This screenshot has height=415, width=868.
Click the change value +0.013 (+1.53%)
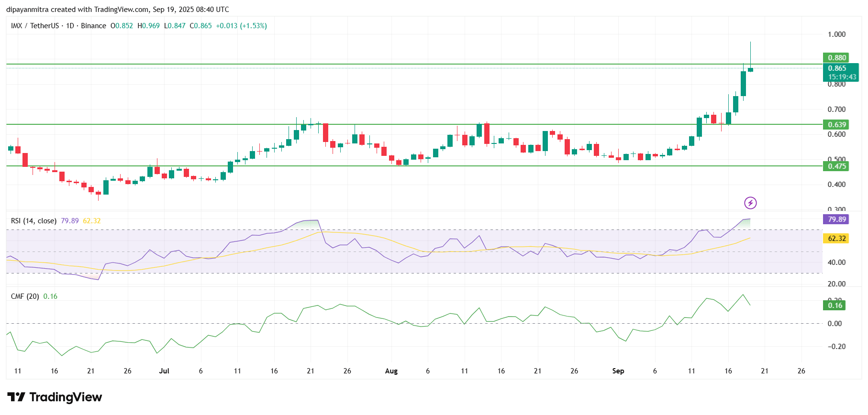tap(241, 26)
